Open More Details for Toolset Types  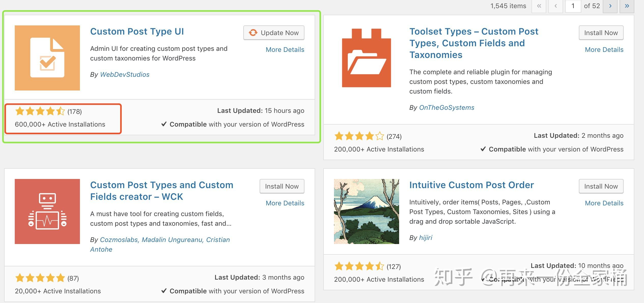604,50
